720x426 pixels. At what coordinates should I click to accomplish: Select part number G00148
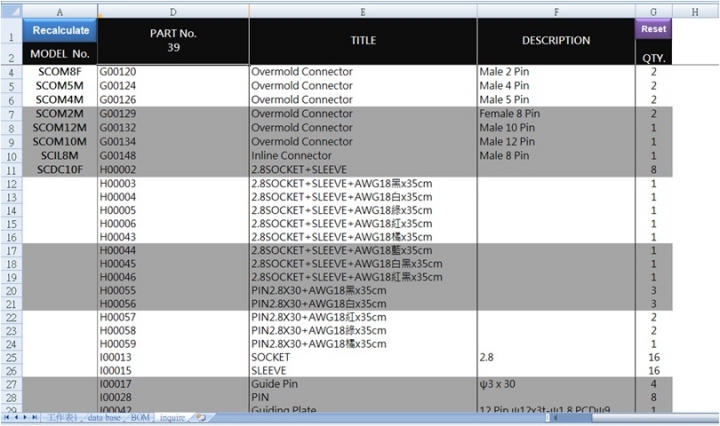173,156
